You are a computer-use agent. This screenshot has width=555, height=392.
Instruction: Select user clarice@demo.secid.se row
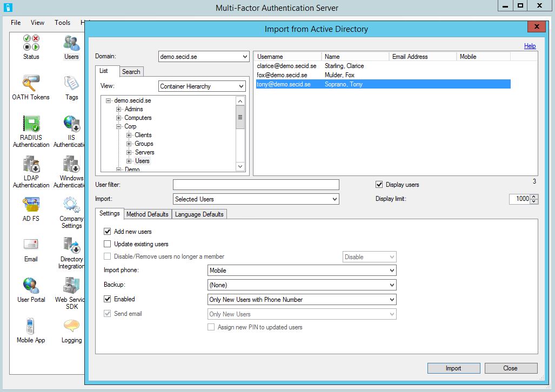coord(383,66)
